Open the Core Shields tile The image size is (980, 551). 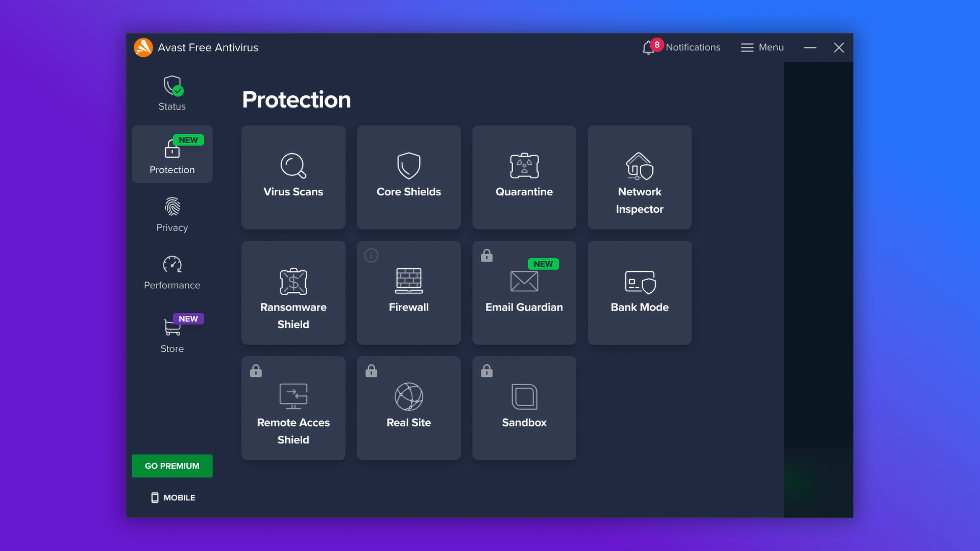pyautogui.click(x=408, y=177)
